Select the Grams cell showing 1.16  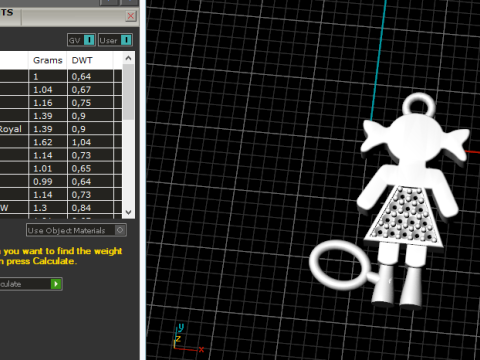point(48,103)
